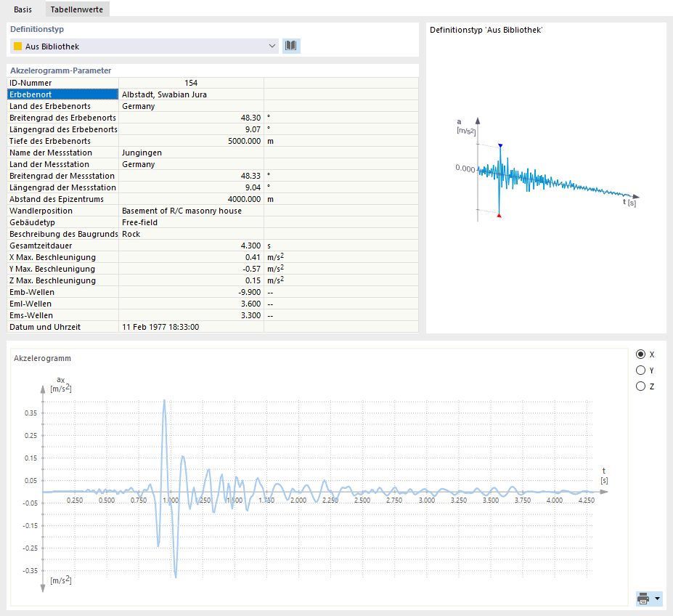
Task: Click the Gebäudetyp value Free-field
Action: (140, 222)
